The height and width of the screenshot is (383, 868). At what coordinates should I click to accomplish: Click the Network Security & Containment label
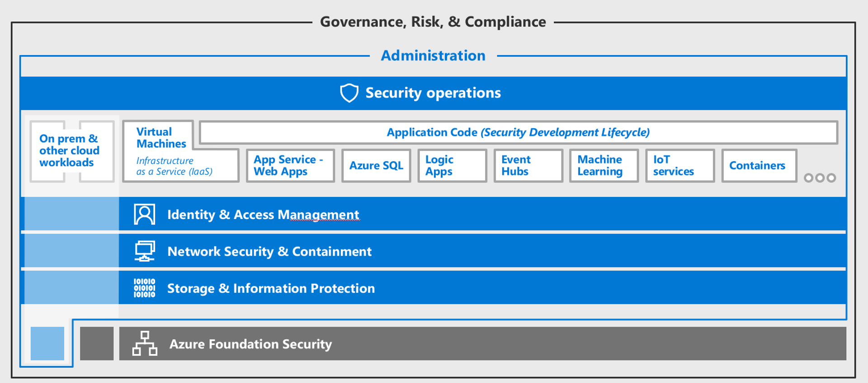[269, 251]
